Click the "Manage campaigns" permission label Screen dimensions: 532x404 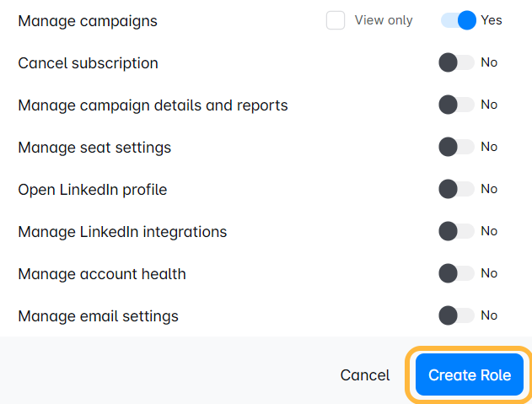(88, 21)
